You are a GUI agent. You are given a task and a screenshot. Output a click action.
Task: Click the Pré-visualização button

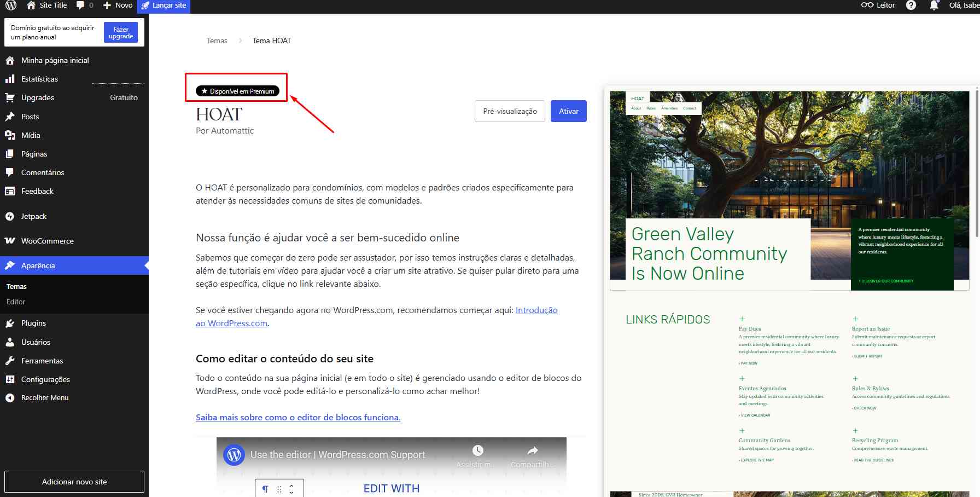(x=510, y=111)
